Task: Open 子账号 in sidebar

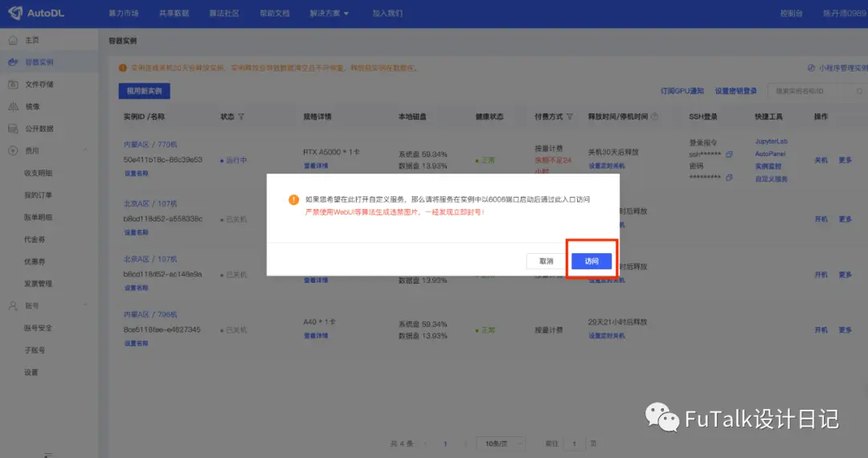Action: [x=35, y=350]
